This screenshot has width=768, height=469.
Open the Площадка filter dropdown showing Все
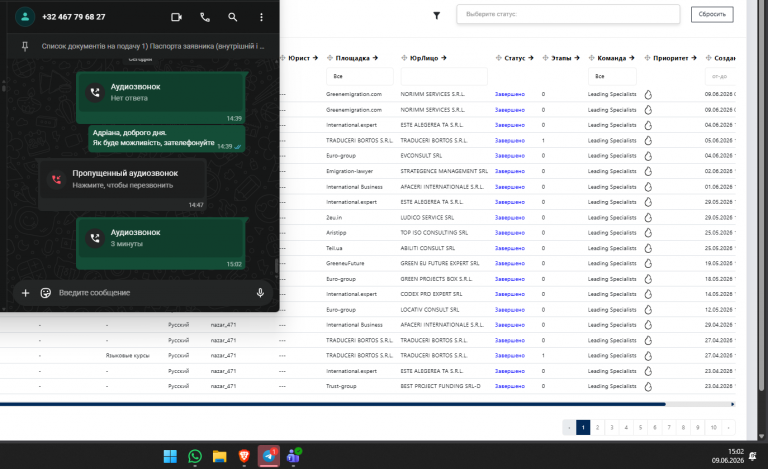click(x=359, y=76)
